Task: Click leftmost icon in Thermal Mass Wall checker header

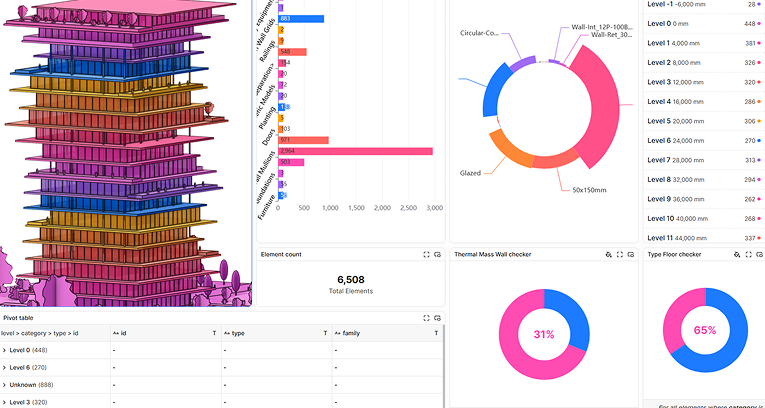Action: (x=608, y=255)
